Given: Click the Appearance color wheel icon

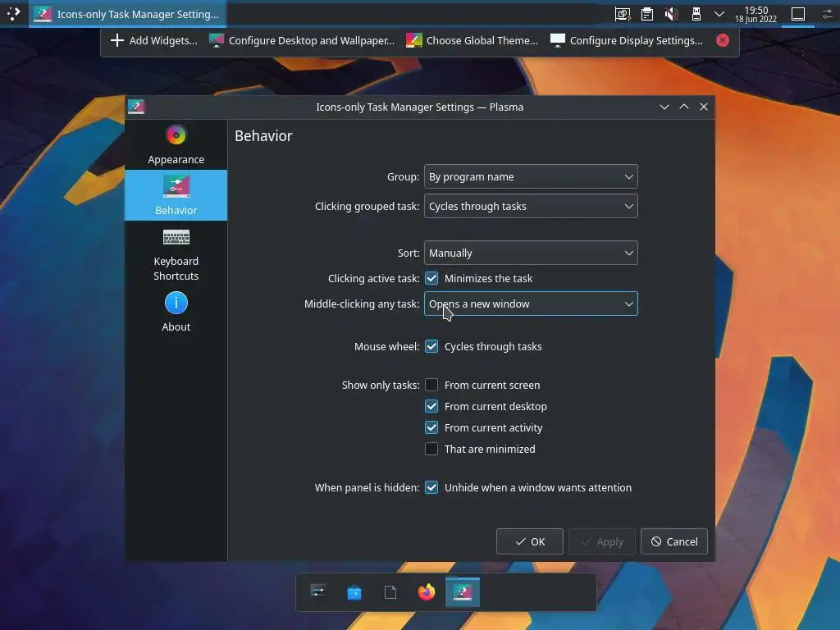Looking at the screenshot, I should click(x=176, y=135).
